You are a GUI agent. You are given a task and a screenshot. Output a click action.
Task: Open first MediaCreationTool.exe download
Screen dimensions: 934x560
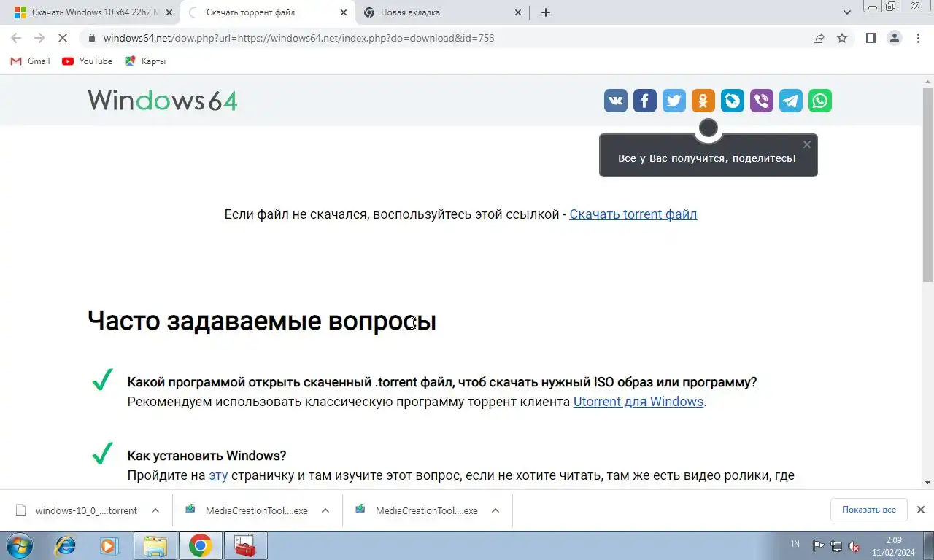click(247, 510)
